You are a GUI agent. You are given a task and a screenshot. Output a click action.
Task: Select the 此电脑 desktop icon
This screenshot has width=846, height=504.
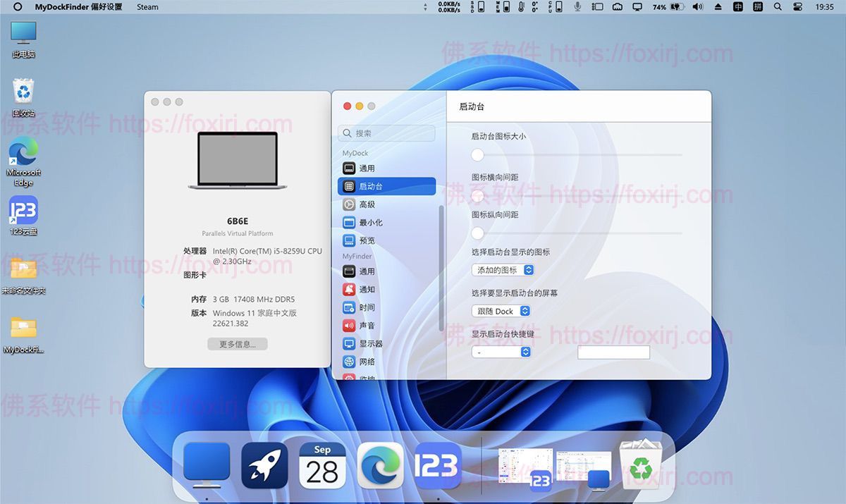tap(23, 39)
